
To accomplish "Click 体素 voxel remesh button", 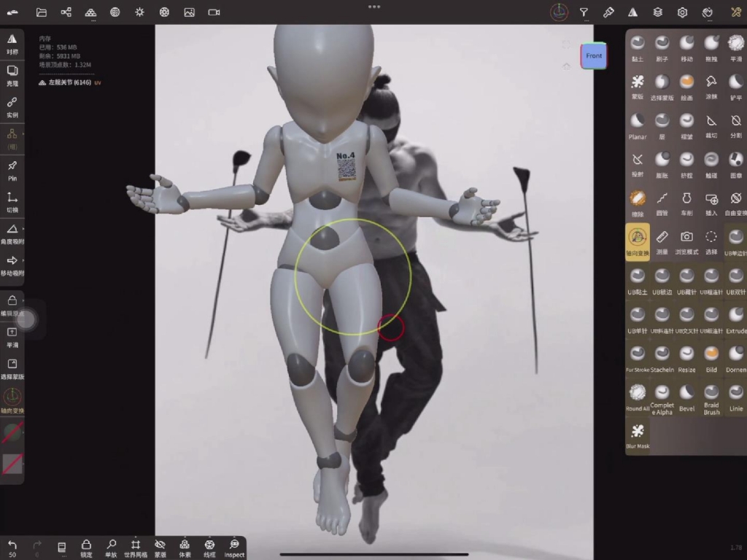I will [x=185, y=548].
